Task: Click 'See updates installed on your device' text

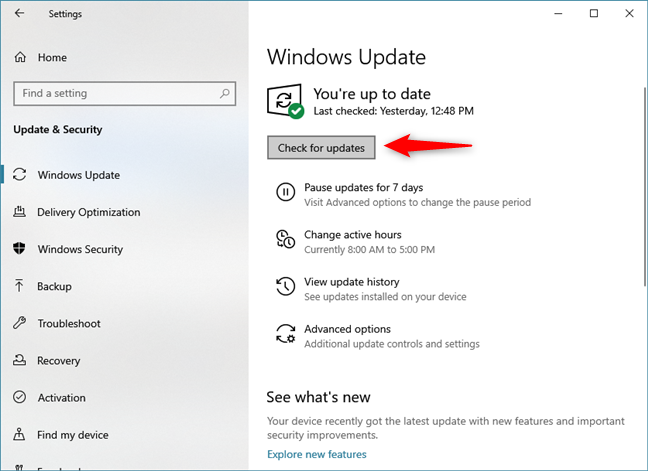Action: 385,297
